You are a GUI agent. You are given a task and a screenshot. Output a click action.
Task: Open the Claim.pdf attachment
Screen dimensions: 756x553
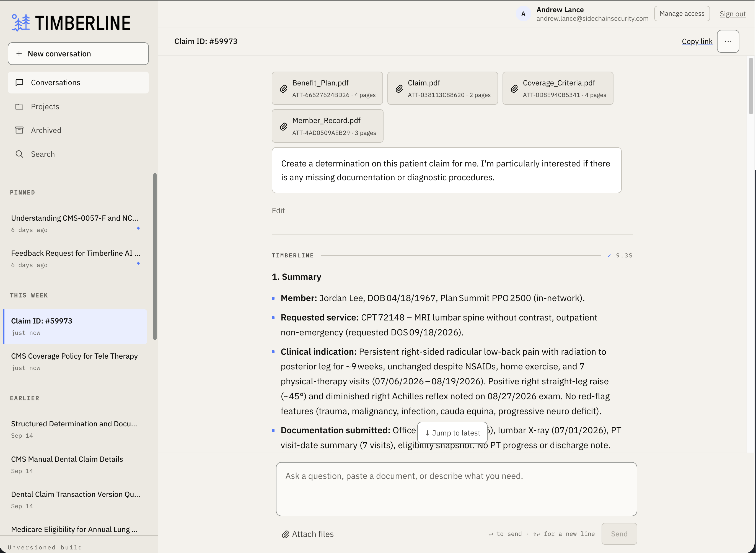click(x=442, y=88)
